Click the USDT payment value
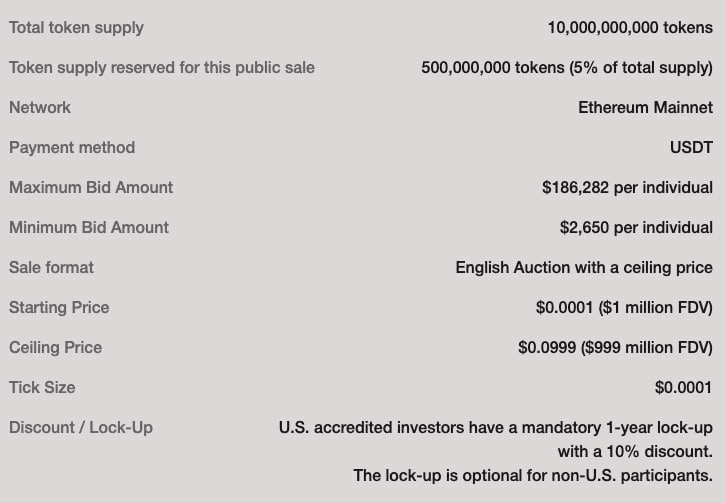 [691, 147]
